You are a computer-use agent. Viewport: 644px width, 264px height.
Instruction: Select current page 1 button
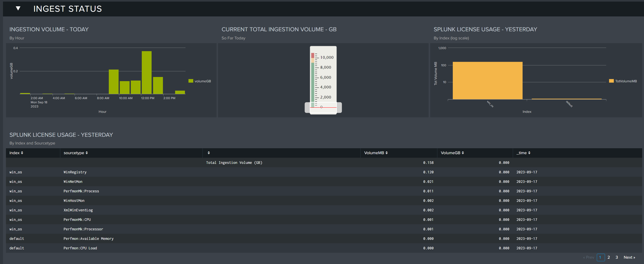click(600, 257)
